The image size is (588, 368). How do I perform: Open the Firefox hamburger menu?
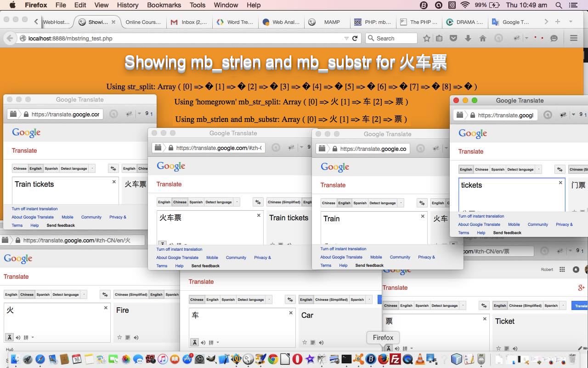[x=573, y=39]
